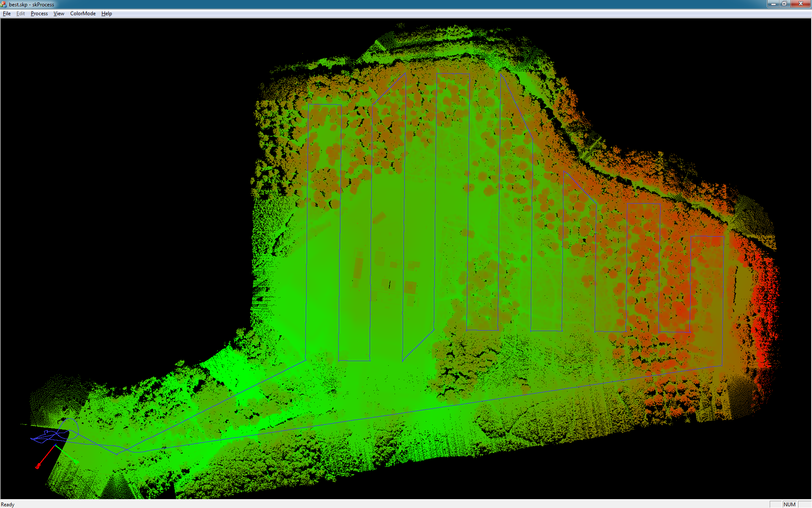Click the Ready status bar text
812x508 pixels.
[x=8, y=504]
